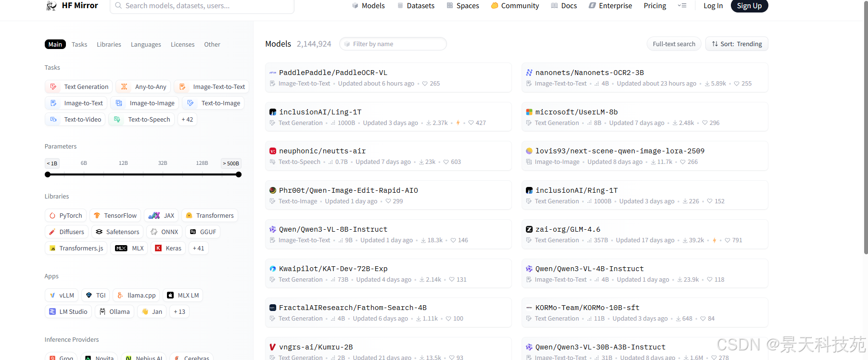Select the > 500B parameter label
This screenshot has width=868, height=360.
pyautogui.click(x=231, y=163)
